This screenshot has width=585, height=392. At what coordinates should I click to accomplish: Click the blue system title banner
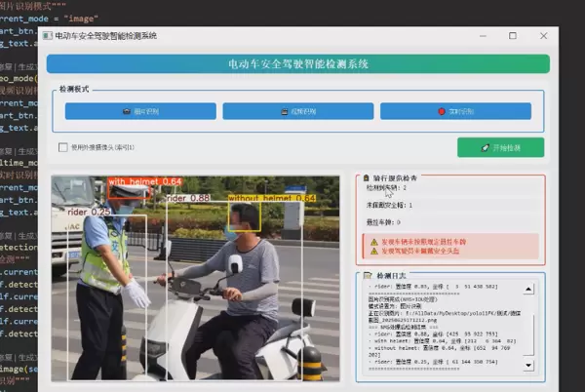297,63
